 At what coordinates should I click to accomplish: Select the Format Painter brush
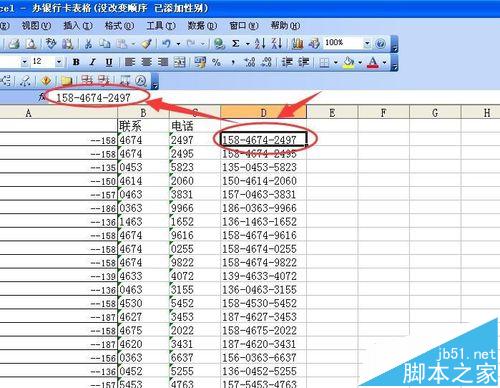tap(146, 44)
